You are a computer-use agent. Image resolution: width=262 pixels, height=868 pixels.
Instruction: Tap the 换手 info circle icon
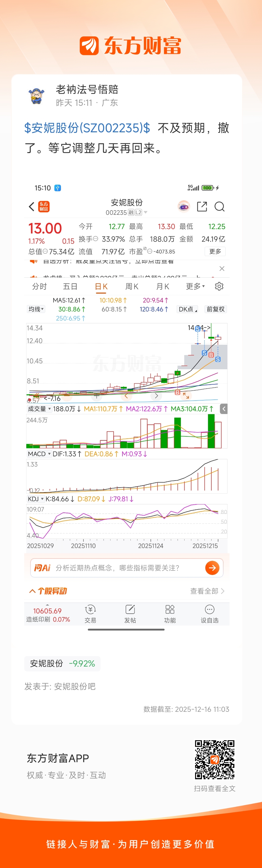point(95,239)
